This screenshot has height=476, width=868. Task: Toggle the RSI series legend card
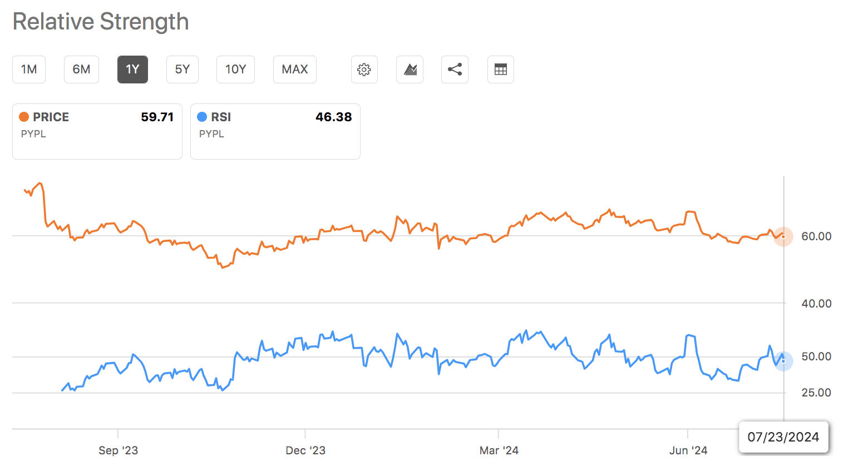(275, 131)
